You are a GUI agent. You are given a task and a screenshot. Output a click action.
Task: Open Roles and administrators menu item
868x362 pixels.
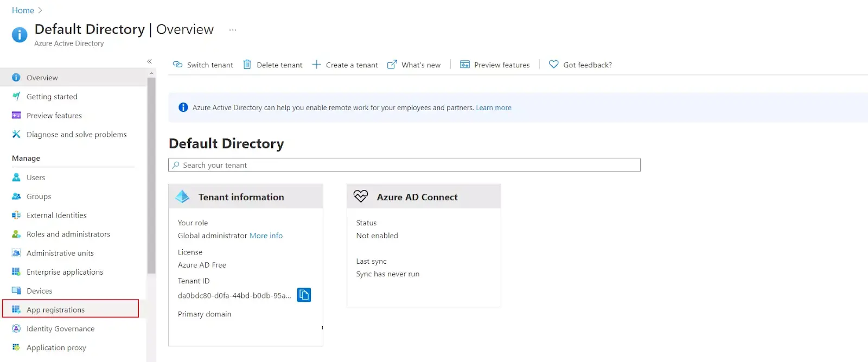pyautogui.click(x=73, y=234)
